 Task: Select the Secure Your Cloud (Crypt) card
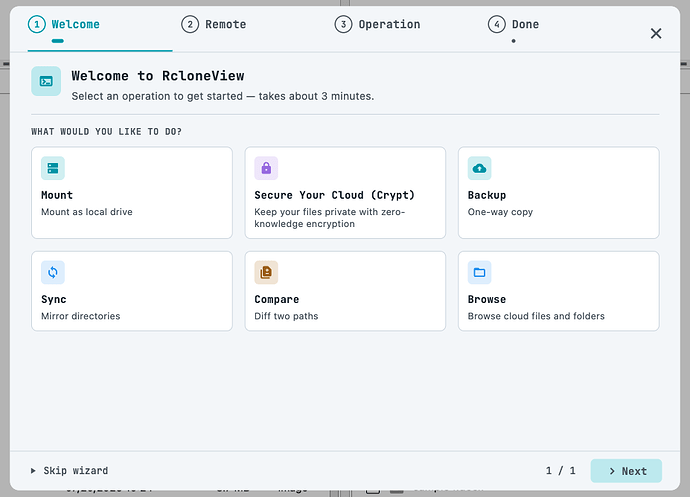click(x=345, y=193)
